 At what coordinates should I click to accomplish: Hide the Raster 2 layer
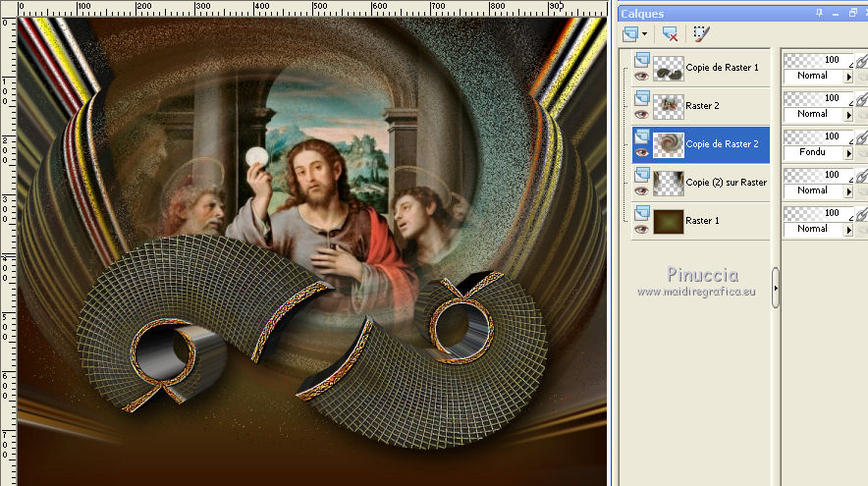tap(641, 115)
